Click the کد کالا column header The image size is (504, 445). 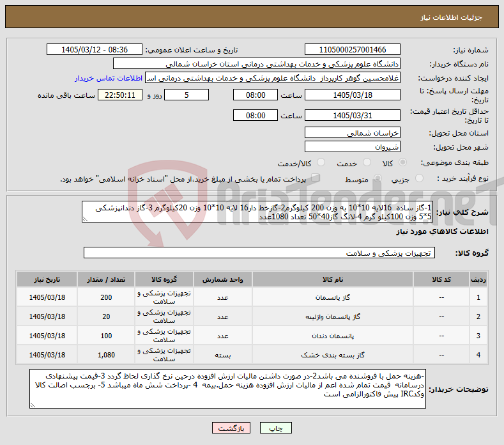441,279
